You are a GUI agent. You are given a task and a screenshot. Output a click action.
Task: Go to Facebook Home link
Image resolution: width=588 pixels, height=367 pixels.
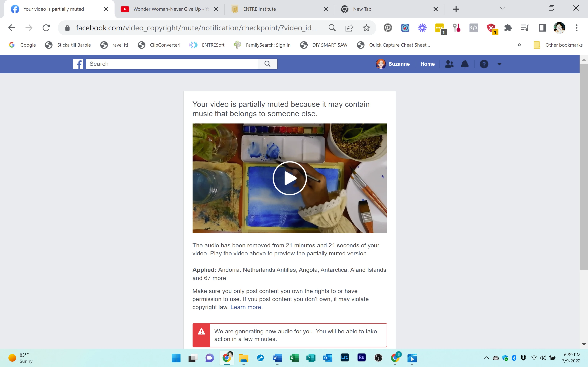(427, 64)
